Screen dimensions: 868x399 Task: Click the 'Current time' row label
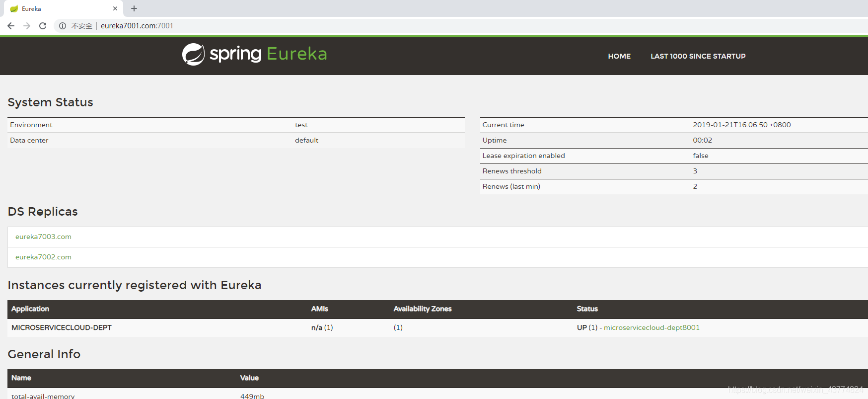(503, 125)
